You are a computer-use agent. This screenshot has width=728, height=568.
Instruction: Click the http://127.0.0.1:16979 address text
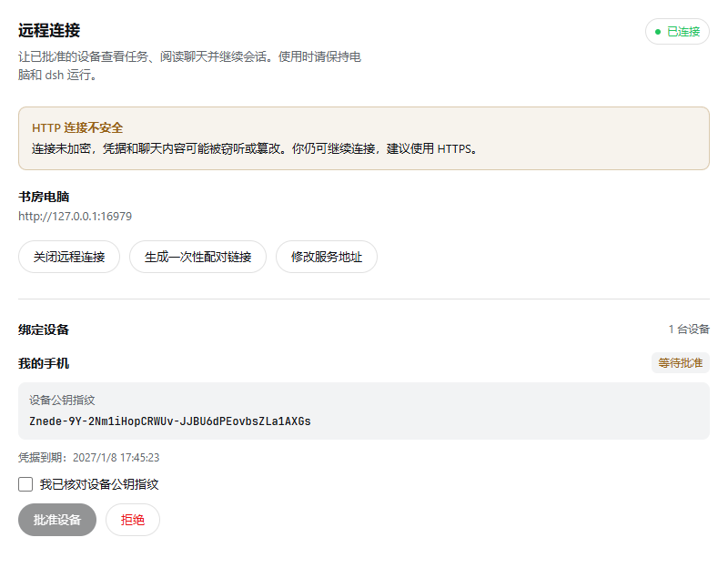76,217
